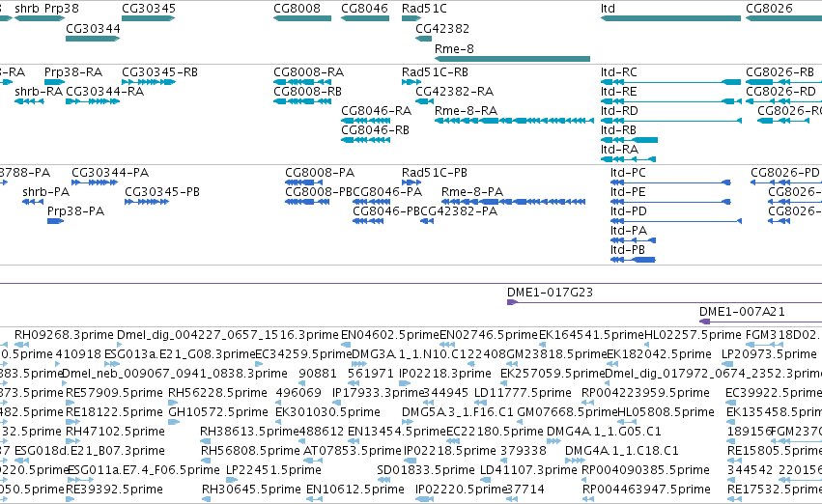Select the ltd-RC transcript

tap(670, 82)
